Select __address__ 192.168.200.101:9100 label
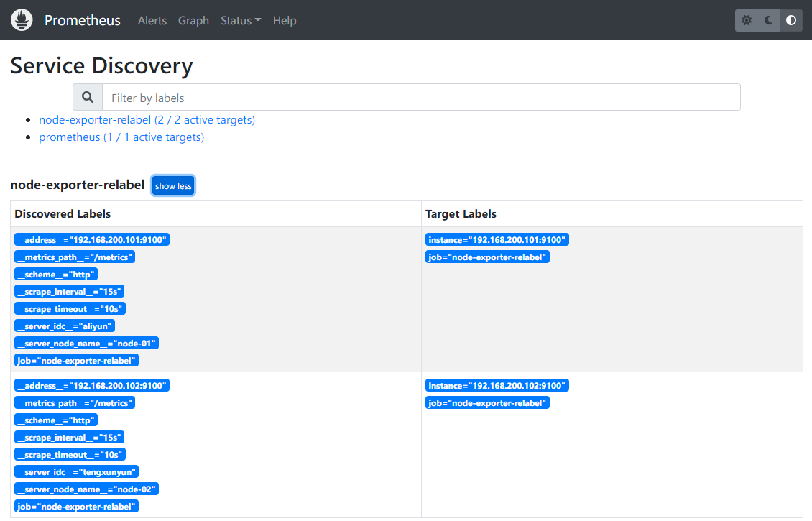Screen dimensions: 812x521 coord(92,240)
